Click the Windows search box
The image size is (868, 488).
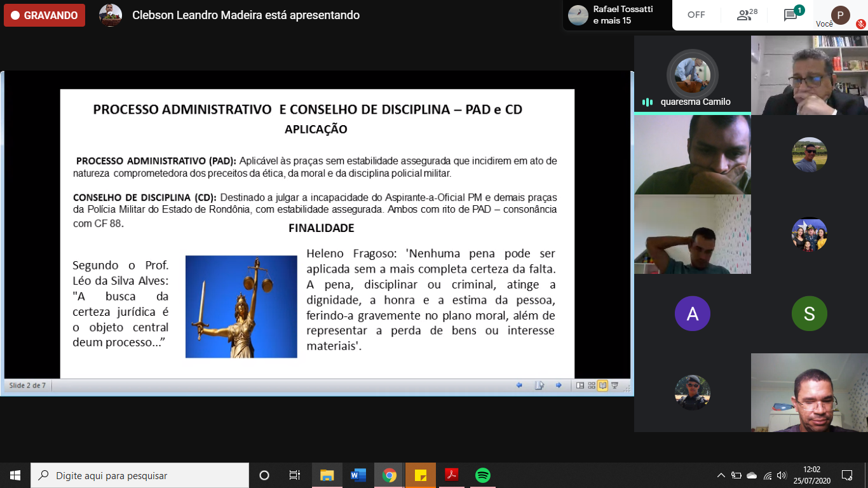tap(140, 475)
